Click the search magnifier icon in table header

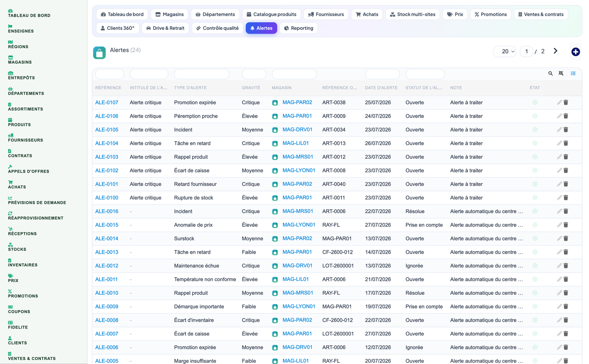[550, 73]
